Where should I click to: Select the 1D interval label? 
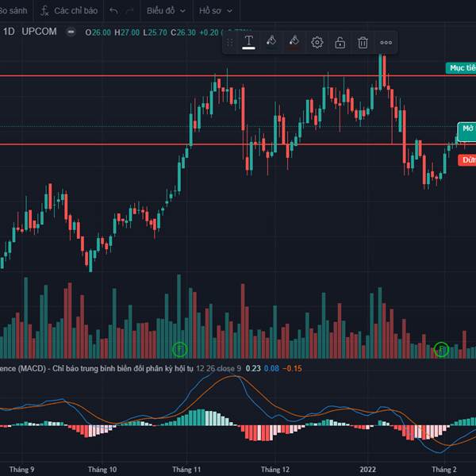point(9,32)
